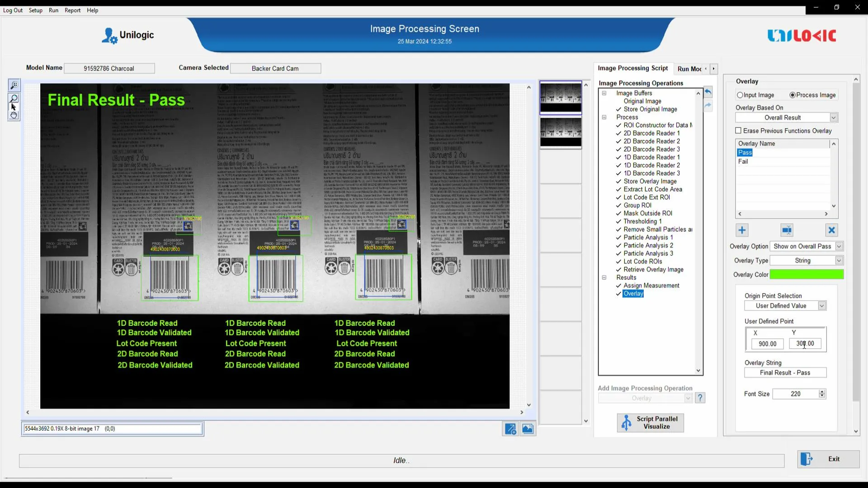Open the Setup menu
Image resolution: width=868 pixels, height=488 pixels.
pos(35,10)
